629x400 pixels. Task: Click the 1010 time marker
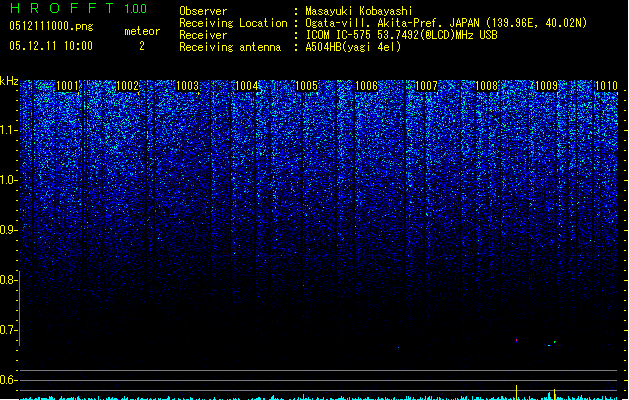pyautogui.click(x=606, y=86)
